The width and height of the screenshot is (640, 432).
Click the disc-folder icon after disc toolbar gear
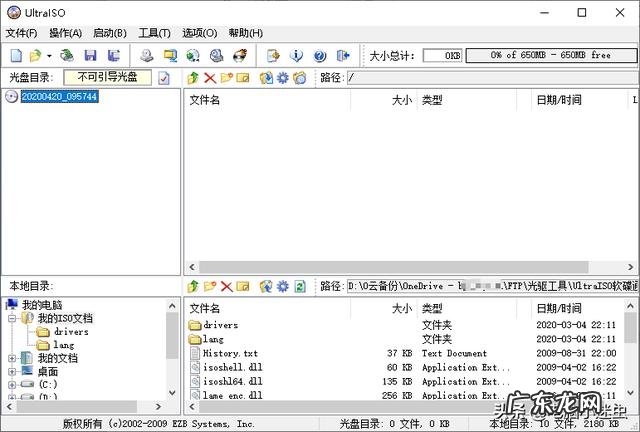coord(300,78)
